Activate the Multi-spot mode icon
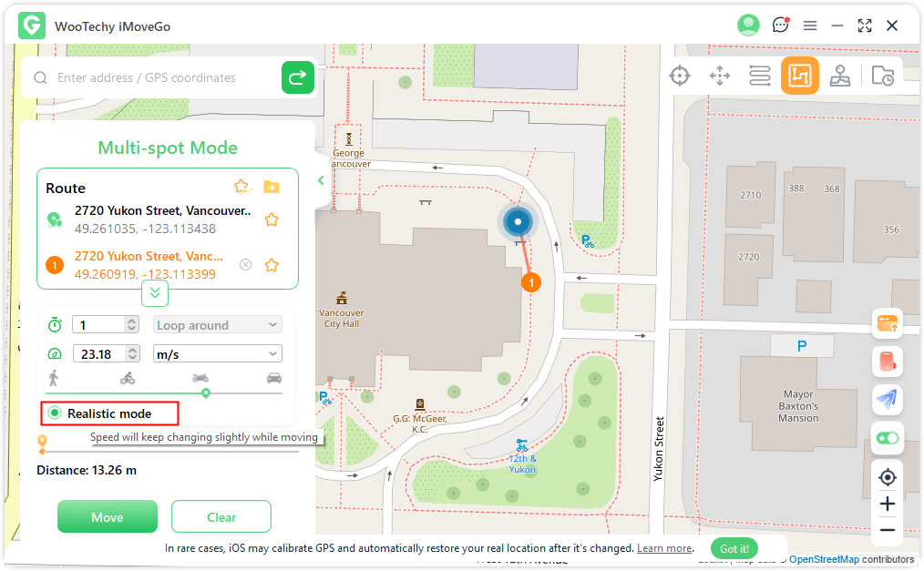This screenshot has width=924, height=571. pyautogui.click(x=799, y=76)
